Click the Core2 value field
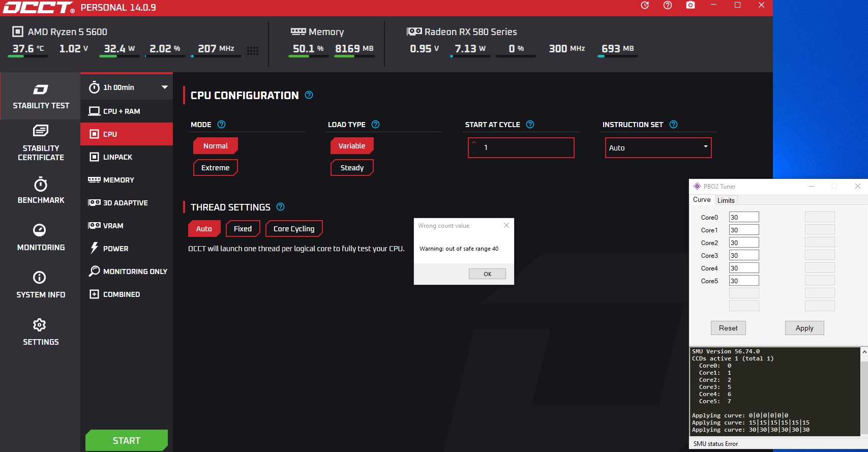This screenshot has width=868, height=452. pyautogui.click(x=744, y=243)
